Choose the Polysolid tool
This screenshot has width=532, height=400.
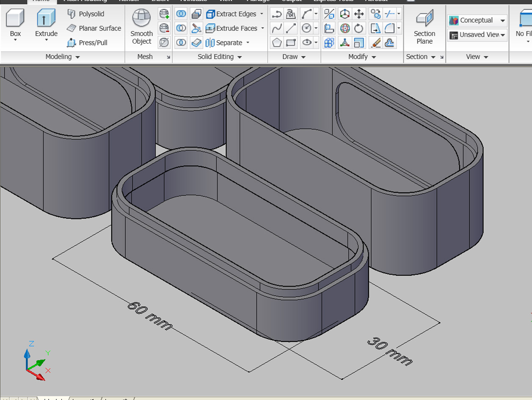pos(85,14)
